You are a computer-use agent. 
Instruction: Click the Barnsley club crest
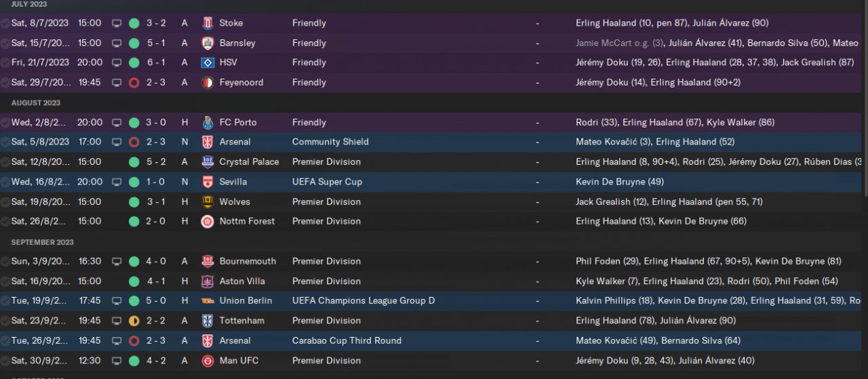[x=208, y=43]
